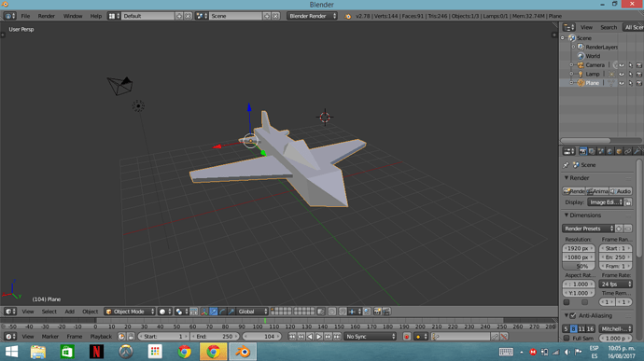The image size is (644, 361).
Task: Open the Add menu in viewport header
Action: click(69, 312)
